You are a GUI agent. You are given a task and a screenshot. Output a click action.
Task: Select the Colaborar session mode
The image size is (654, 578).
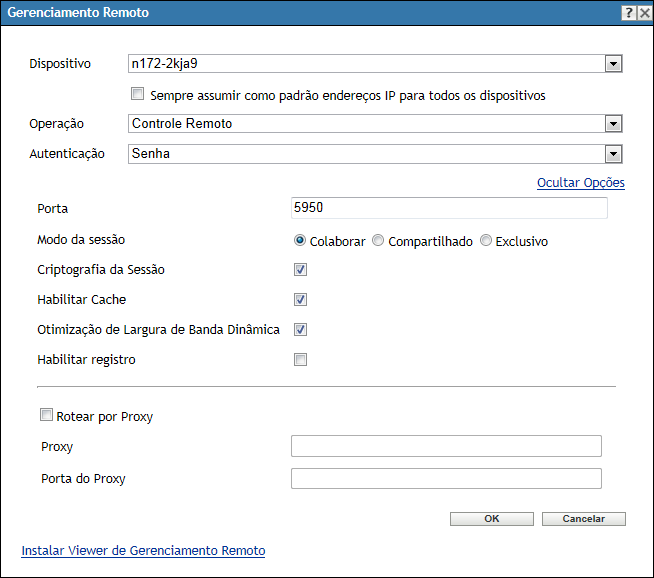pyautogui.click(x=300, y=241)
